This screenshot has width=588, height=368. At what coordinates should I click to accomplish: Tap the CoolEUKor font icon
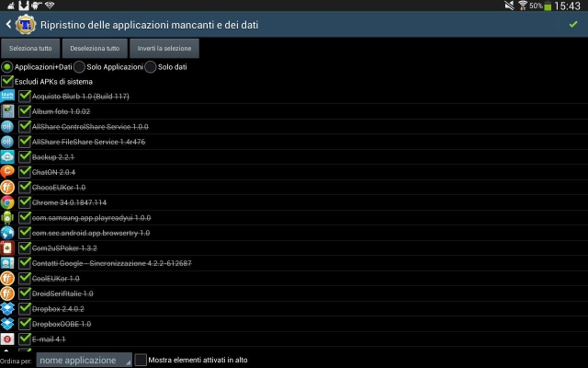[7, 278]
